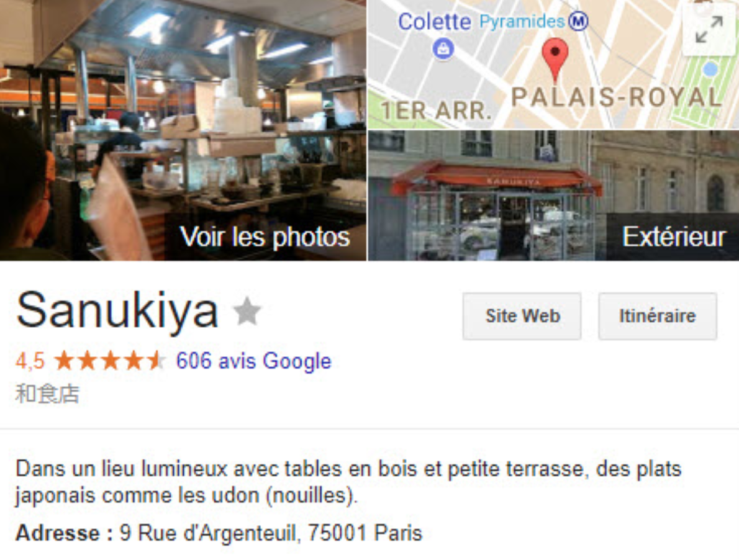The width and height of the screenshot is (739, 560).
Task: Click the blue dot marker in park area
Action: pos(710,70)
